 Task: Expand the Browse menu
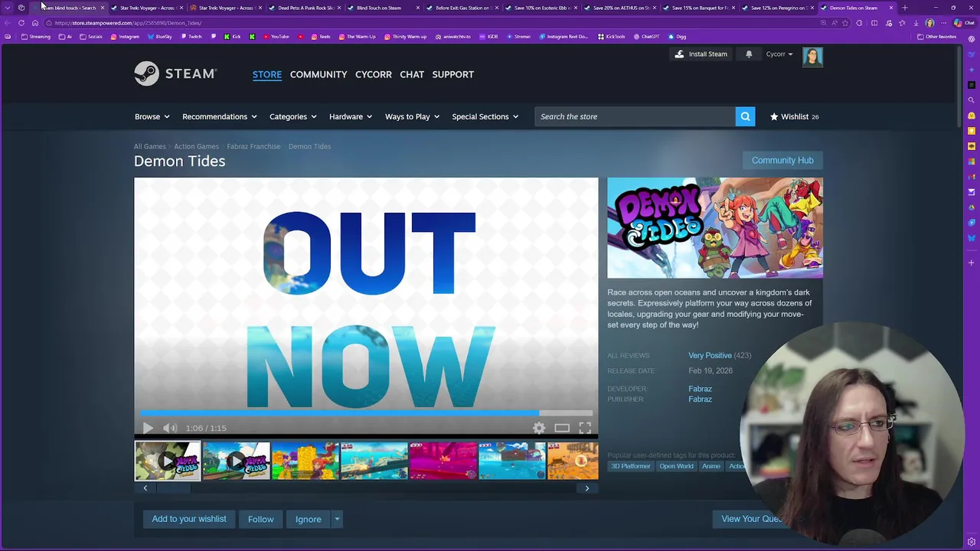point(152,116)
